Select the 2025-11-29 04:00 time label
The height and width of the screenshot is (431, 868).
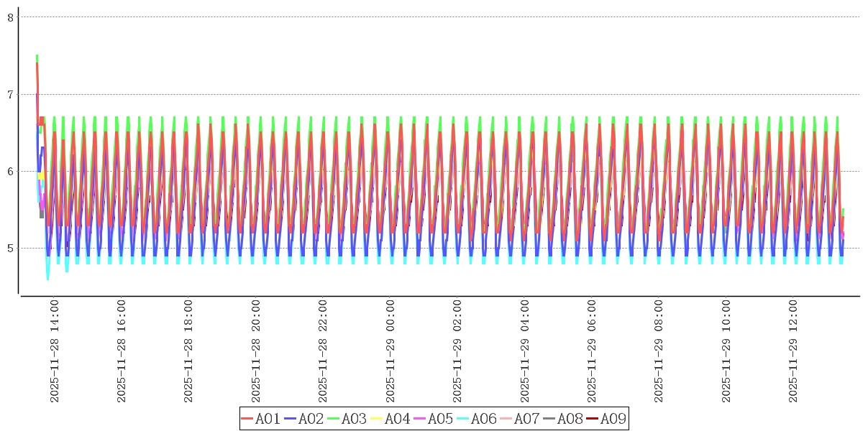click(x=526, y=351)
